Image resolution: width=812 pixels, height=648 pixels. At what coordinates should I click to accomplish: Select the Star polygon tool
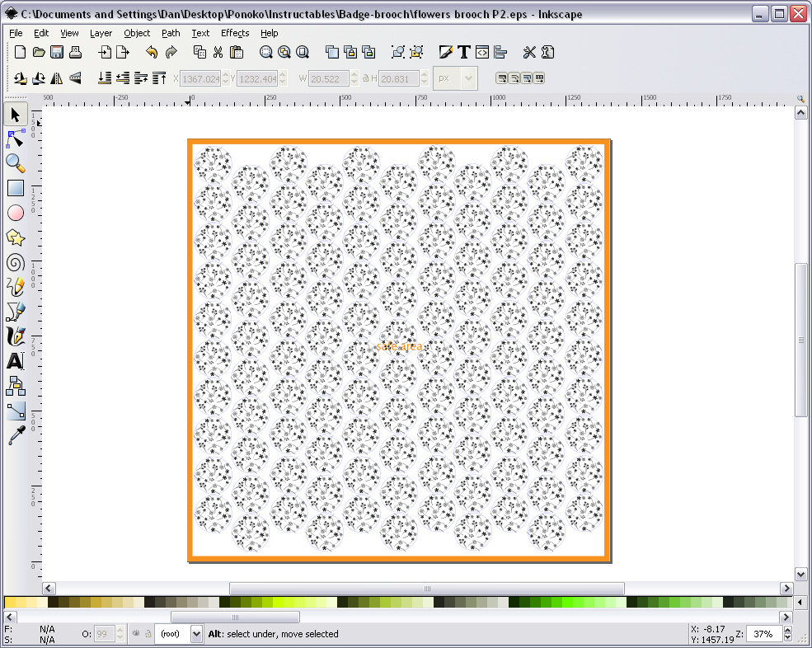(16, 237)
